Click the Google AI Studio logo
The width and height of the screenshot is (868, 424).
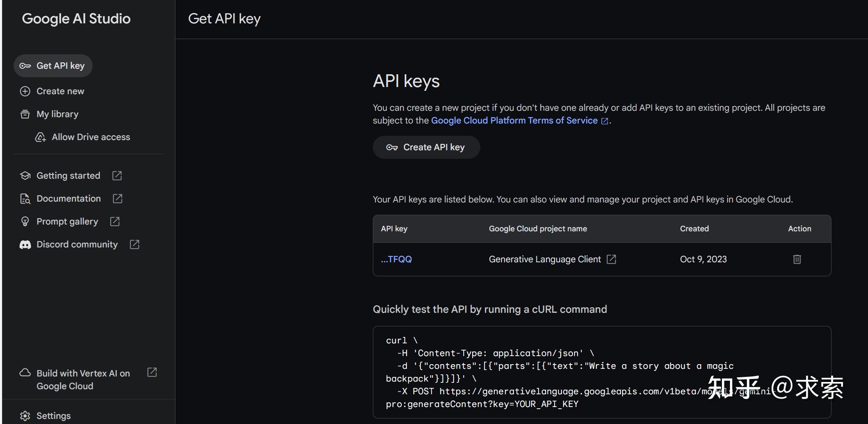(x=76, y=19)
